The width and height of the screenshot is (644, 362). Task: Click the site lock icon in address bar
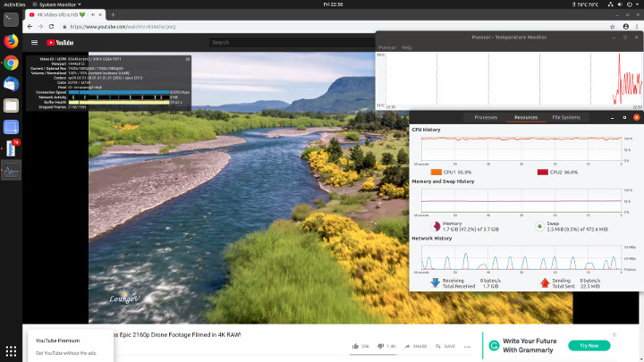click(64, 27)
